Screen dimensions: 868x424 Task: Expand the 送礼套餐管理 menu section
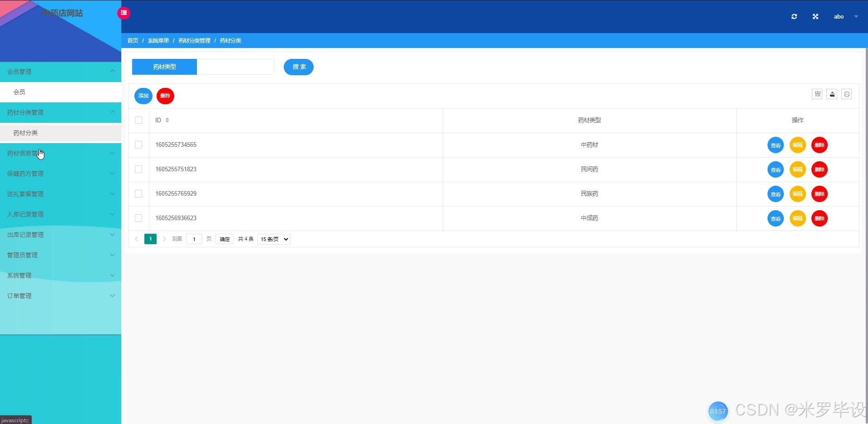61,194
